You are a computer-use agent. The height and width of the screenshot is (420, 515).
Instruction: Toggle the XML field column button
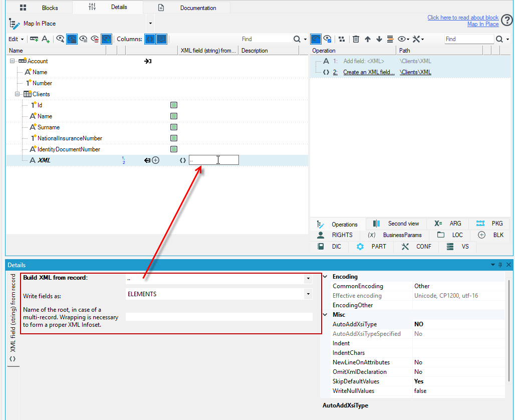click(150, 39)
